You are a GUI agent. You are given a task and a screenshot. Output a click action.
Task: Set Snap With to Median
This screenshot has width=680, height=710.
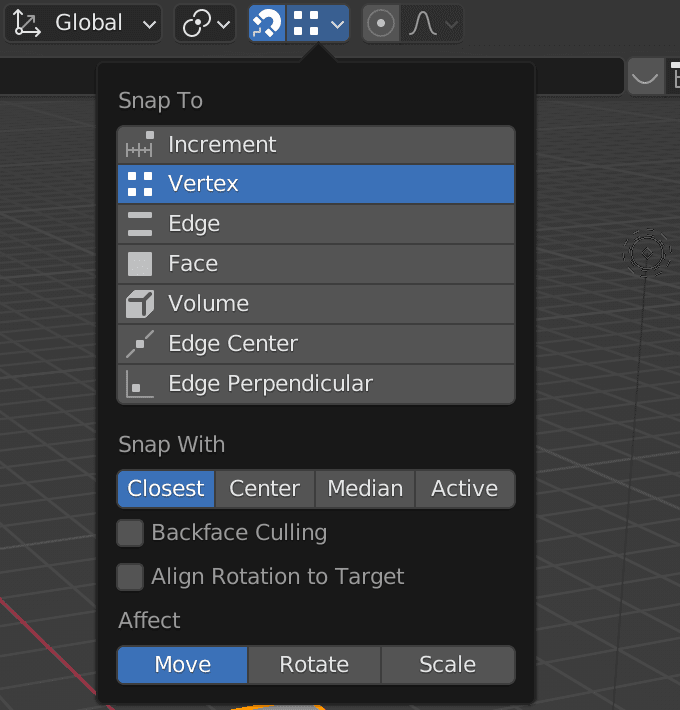365,489
